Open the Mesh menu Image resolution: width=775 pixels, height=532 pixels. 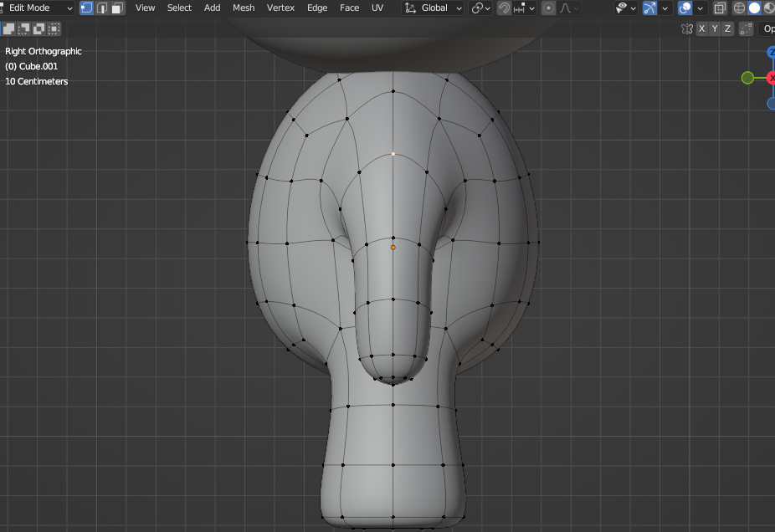coord(244,8)
